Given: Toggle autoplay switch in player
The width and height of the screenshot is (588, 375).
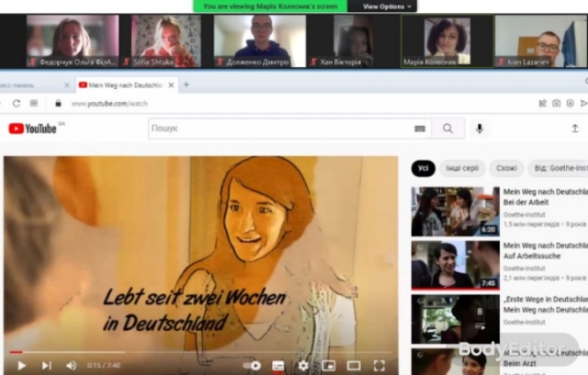Looking at the screenshot, I should pos(252,365).
